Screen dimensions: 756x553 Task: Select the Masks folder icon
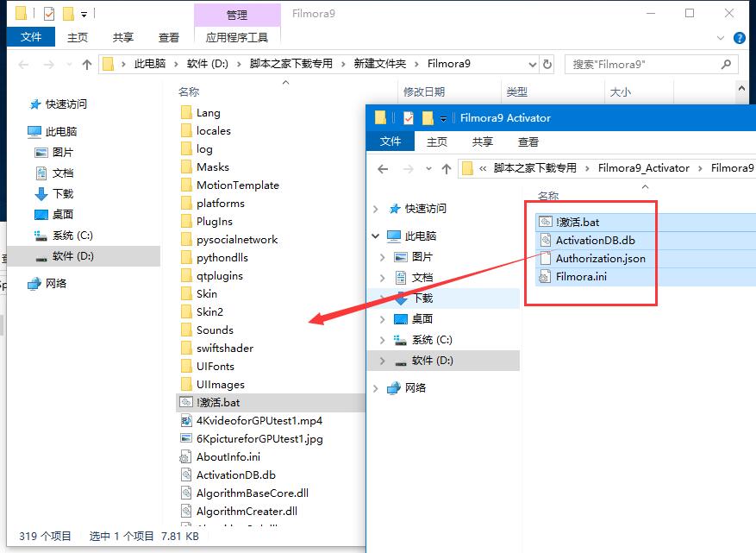pyautogui.click(x=186, y=167)
